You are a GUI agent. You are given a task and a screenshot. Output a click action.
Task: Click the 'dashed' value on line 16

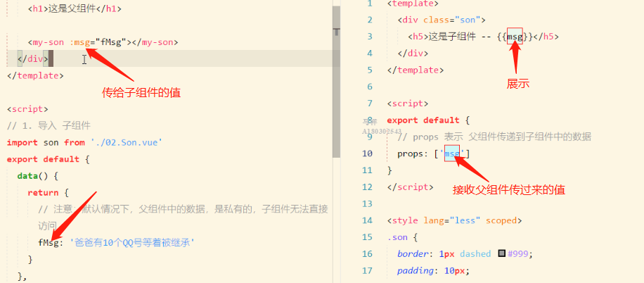[475, 254]
